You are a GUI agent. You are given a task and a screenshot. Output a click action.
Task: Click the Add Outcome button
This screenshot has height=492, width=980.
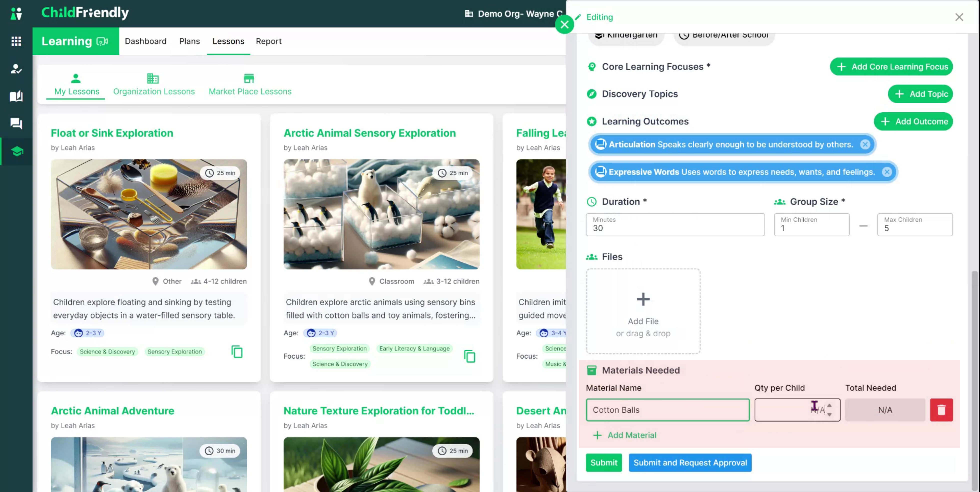(x=913, y=122)
